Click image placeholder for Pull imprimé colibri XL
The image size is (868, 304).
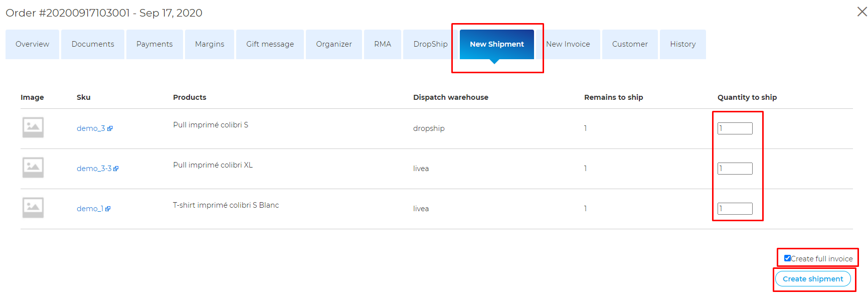pos(33,168)
